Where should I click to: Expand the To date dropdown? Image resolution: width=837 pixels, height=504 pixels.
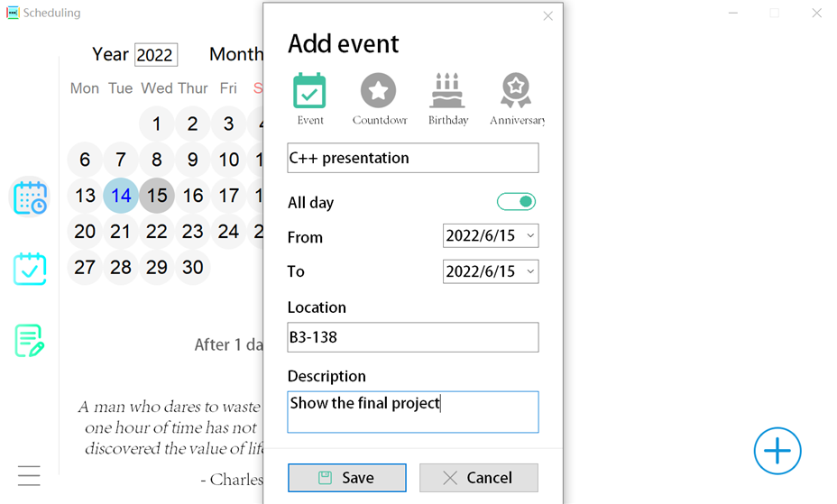click(491, 271)
